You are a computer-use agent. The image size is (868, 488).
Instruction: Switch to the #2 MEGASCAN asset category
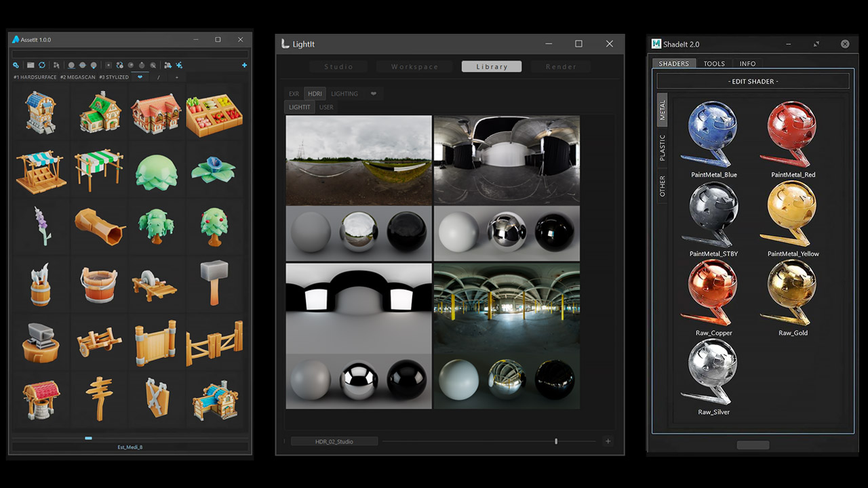coord(77,77)
